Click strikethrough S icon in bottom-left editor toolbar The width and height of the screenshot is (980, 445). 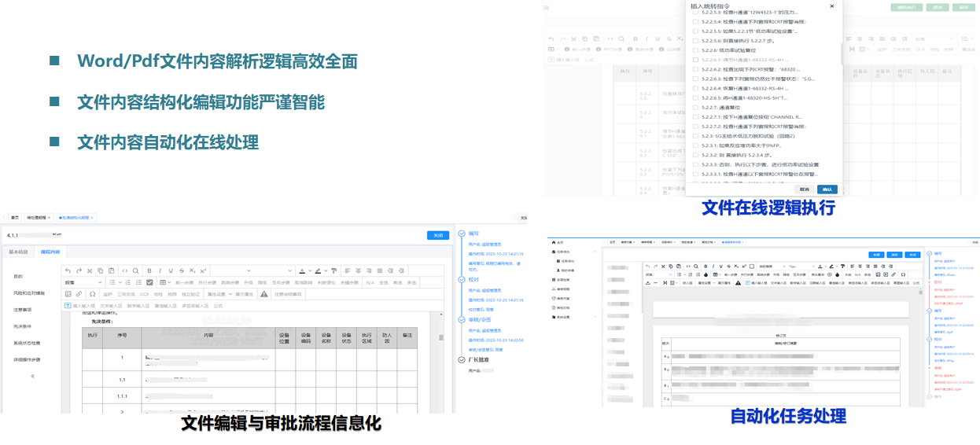tap(182, 271)
